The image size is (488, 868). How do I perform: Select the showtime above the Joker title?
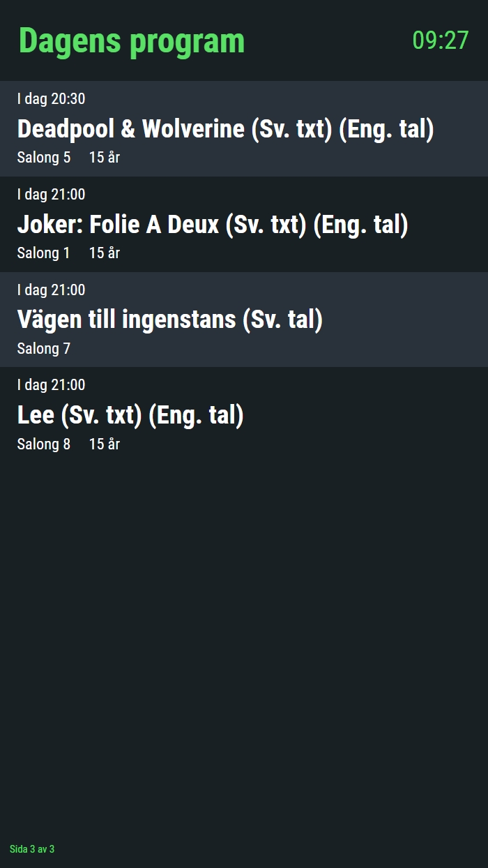pyautogui.click(x=51, y=195)
